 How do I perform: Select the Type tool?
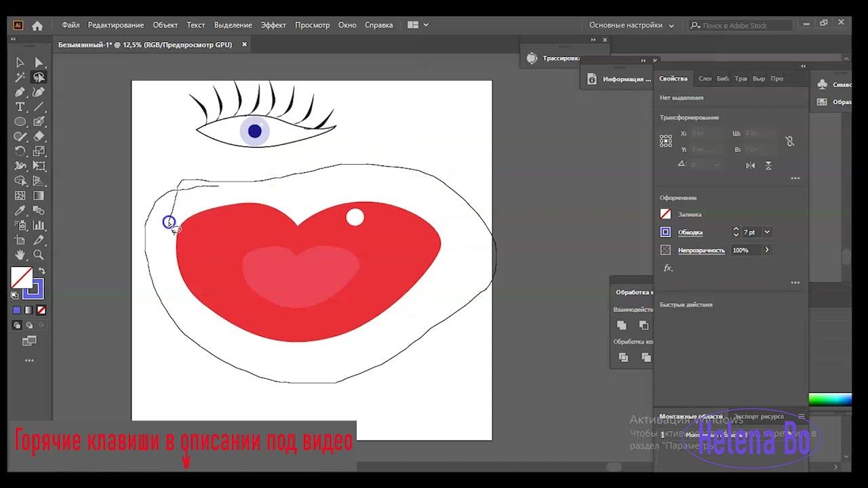pos(20,107)
